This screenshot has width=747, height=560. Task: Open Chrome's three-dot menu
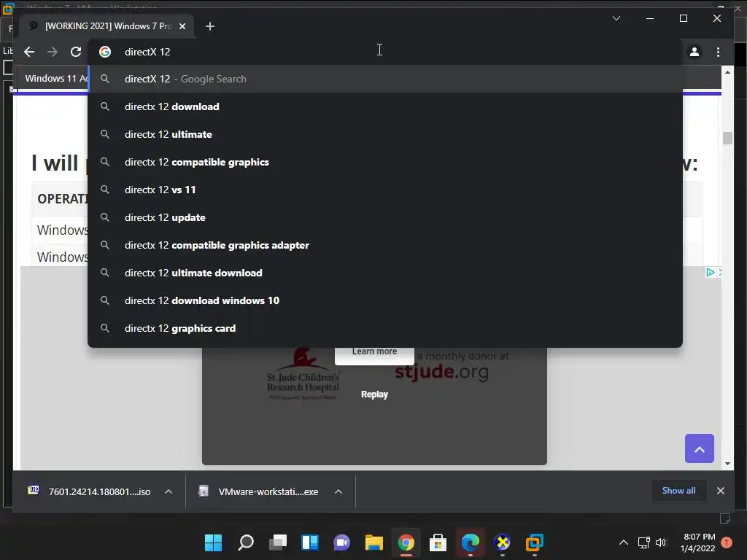click(x=718, y=52)
